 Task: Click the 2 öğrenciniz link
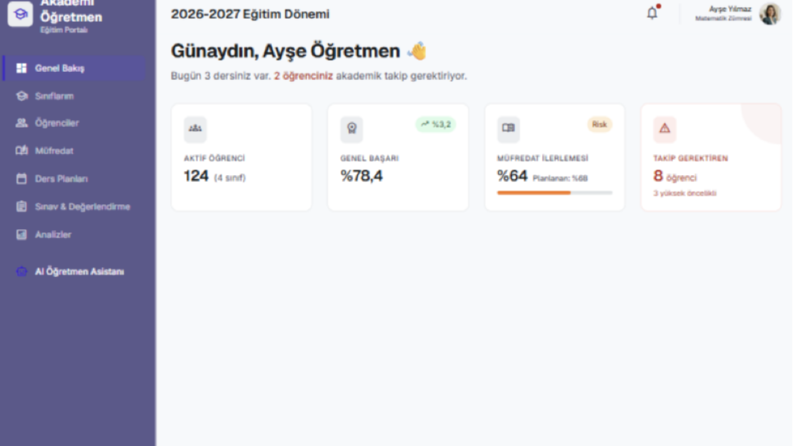coord(303,76)
